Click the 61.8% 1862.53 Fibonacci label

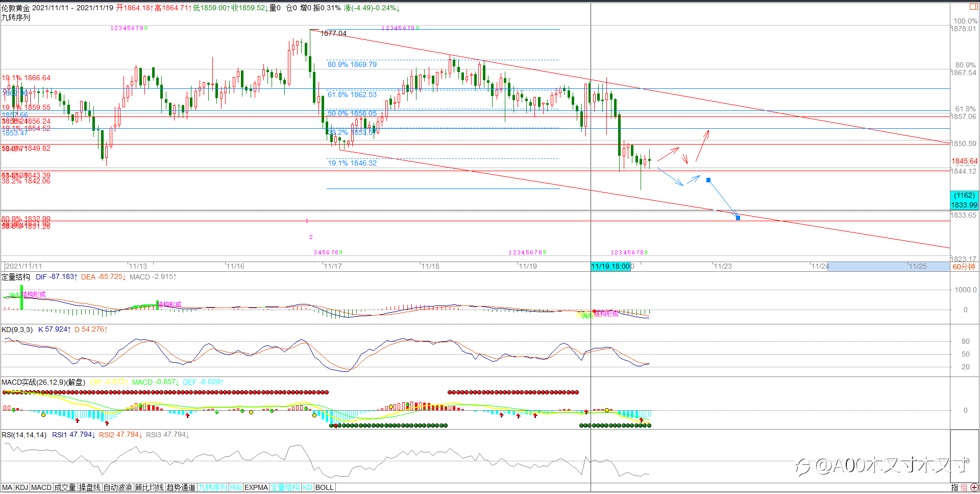point(352,95)
